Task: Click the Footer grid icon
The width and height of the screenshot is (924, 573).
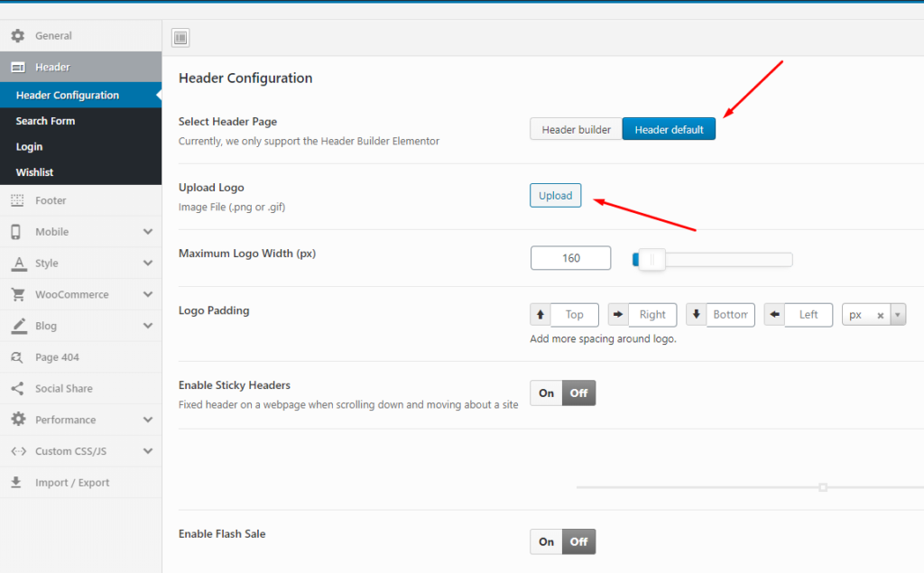Action: tap(18, 200)
